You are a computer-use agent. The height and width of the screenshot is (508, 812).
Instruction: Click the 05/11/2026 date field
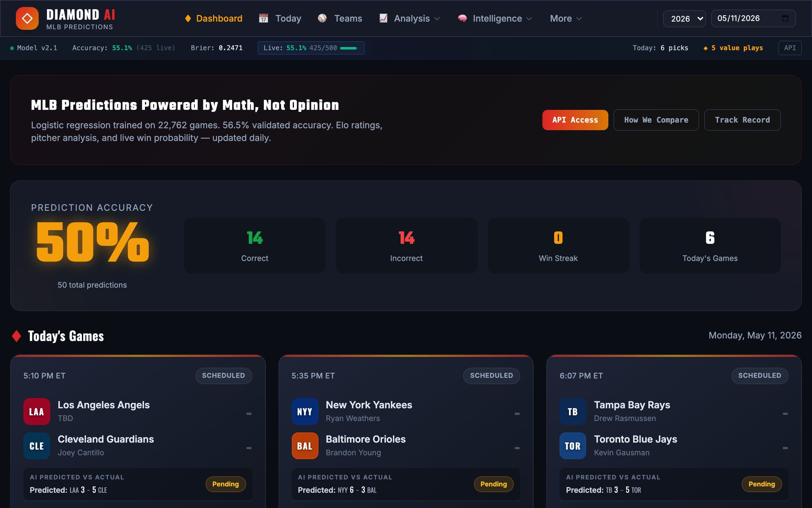click(x=753, y=18)
